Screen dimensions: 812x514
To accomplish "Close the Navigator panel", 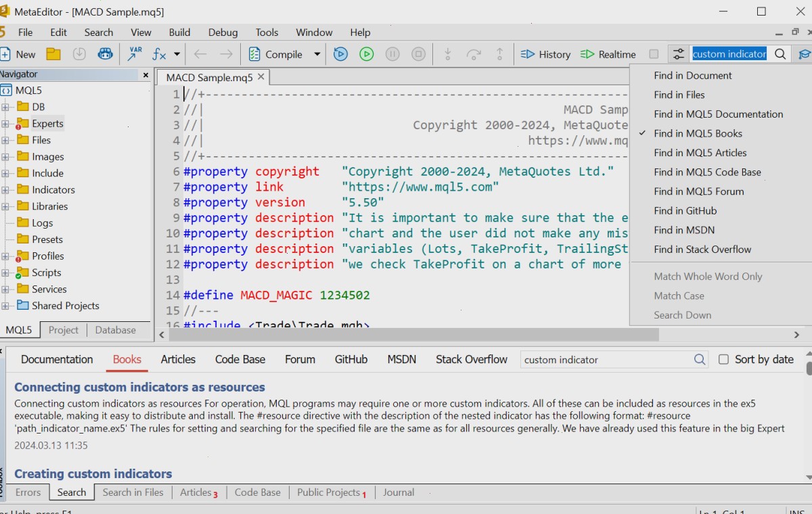I will (x=145, y=75).
